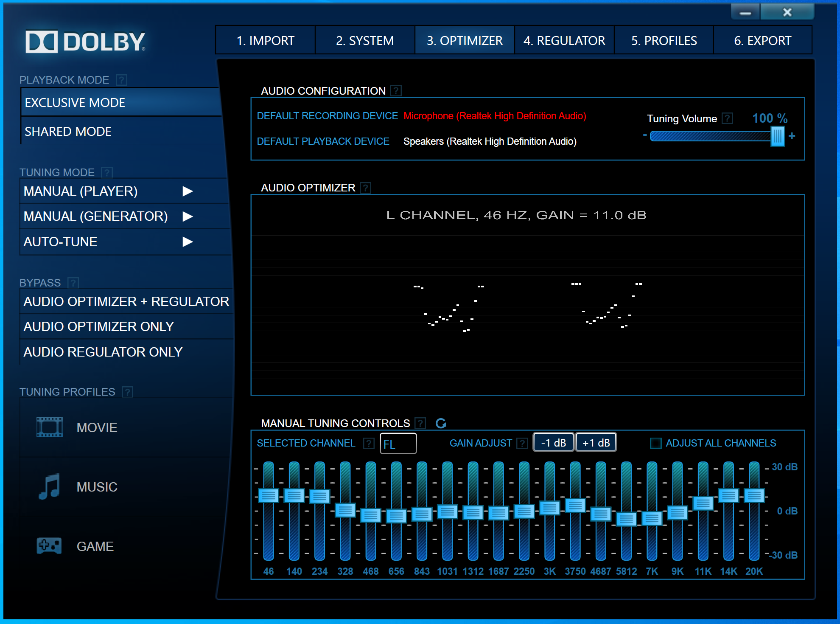Click the 656 Hz band slider handle
Image resolution: width=840 pixels, height=624 pixels.
click(x=396, y=516)
